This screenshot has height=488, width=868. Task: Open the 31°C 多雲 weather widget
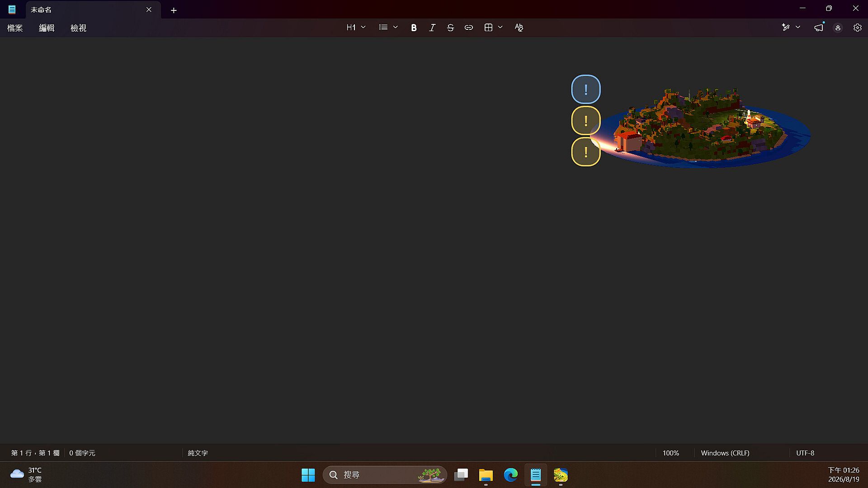[x=26, y=475]
